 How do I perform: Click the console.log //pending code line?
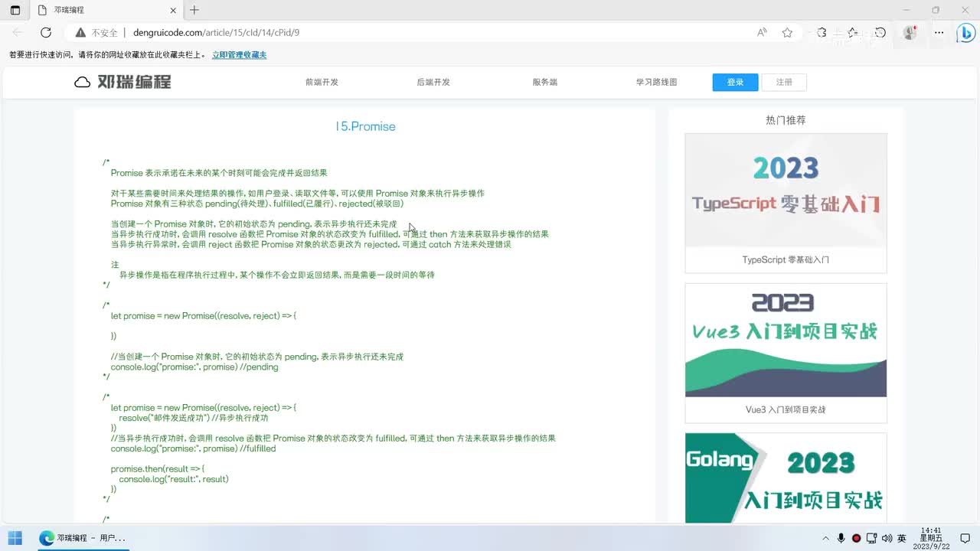tap(194, 367)
